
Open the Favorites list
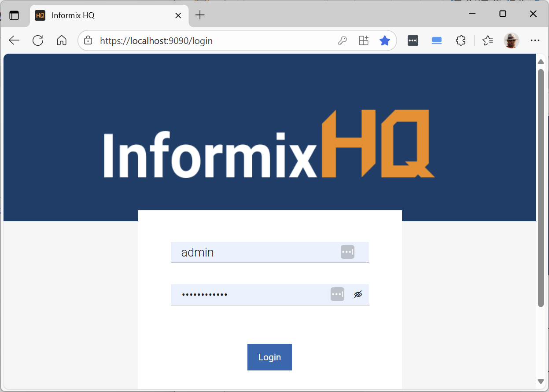coord(487,41)
